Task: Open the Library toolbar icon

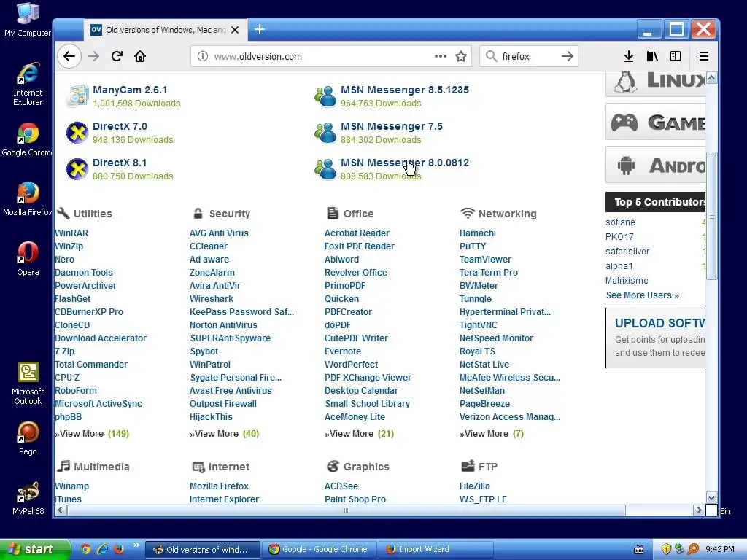Action: (652, 56)
